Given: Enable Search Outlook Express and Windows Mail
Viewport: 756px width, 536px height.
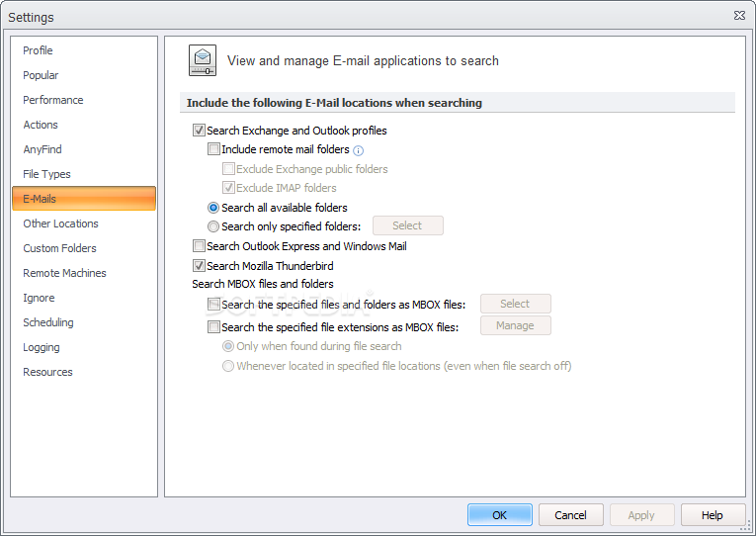Looking at the screenshot, I should 200,246.
